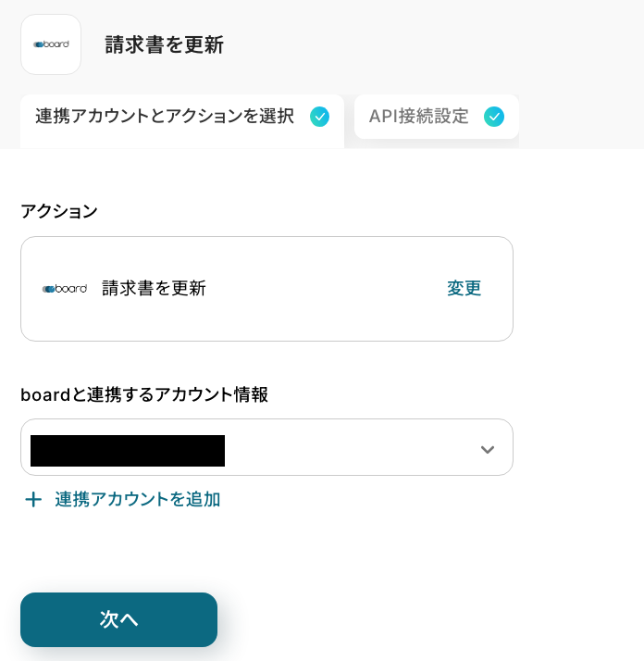Select the redacted account name in the dropdown
Screen dimensions: 644x661
(128, 450)
